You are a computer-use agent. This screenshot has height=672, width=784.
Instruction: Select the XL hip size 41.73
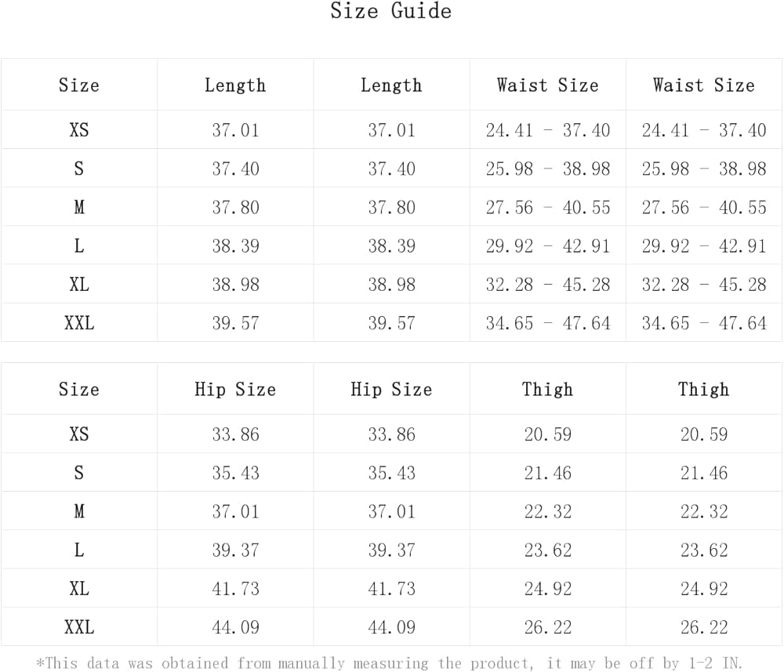235,589
